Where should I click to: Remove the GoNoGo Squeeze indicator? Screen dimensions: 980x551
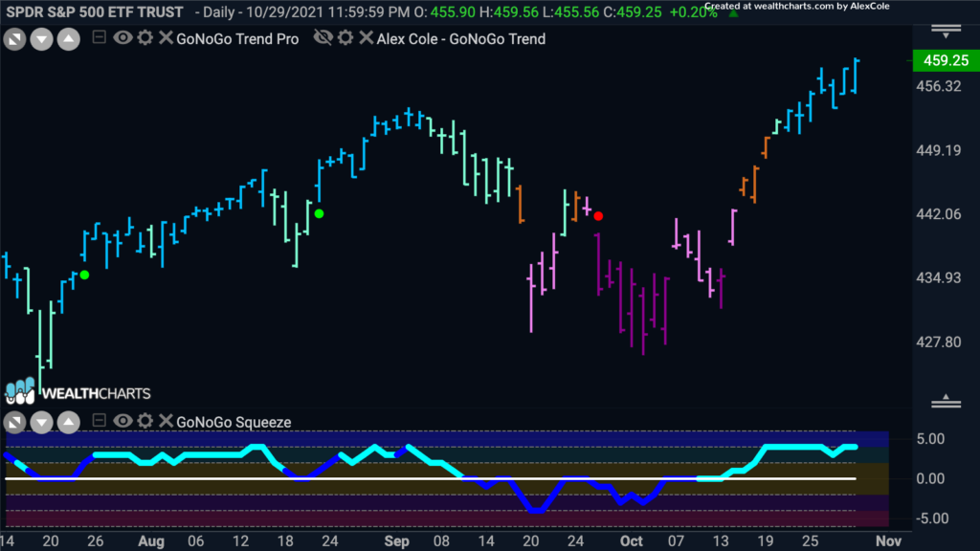click(166, 421)
